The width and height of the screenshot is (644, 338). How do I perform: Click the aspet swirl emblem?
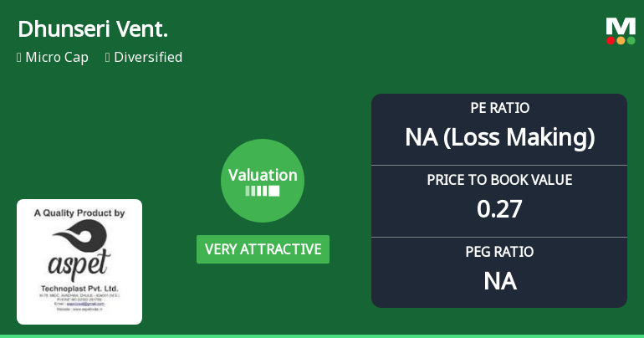click(x=79, y=237)
